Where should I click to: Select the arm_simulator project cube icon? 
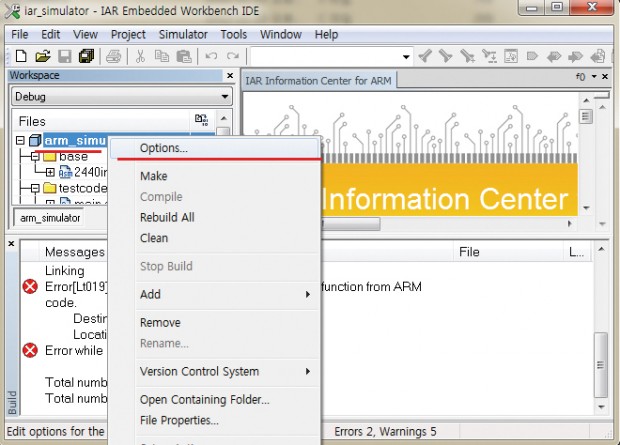click(35, 140)
